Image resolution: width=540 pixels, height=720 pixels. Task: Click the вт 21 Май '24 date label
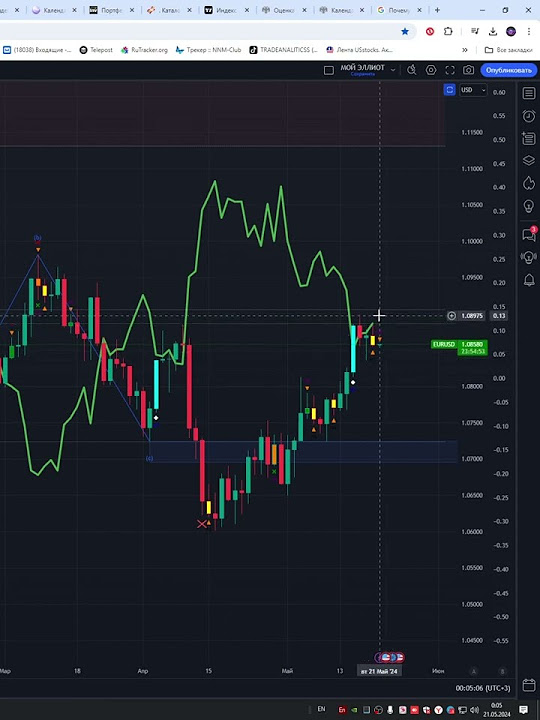[379, 671]
